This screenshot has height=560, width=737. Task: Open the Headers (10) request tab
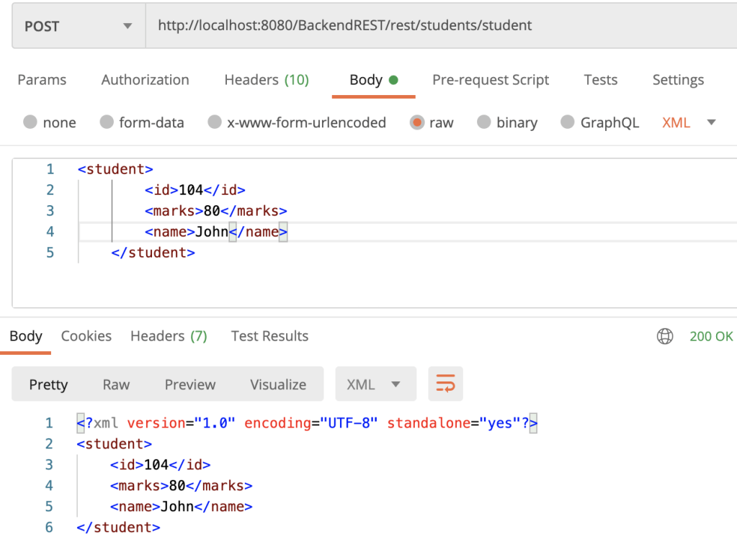[x=266, y=80]
